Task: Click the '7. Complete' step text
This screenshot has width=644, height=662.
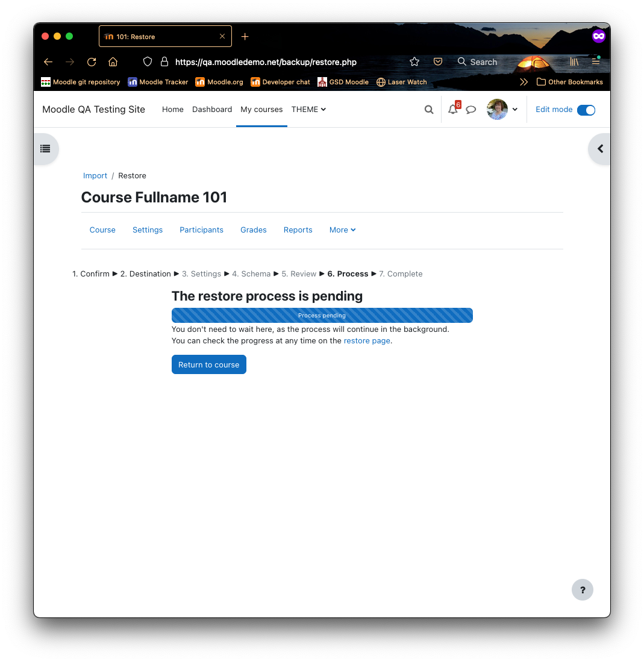Action: pyautogui.click(x=401, y=273)
